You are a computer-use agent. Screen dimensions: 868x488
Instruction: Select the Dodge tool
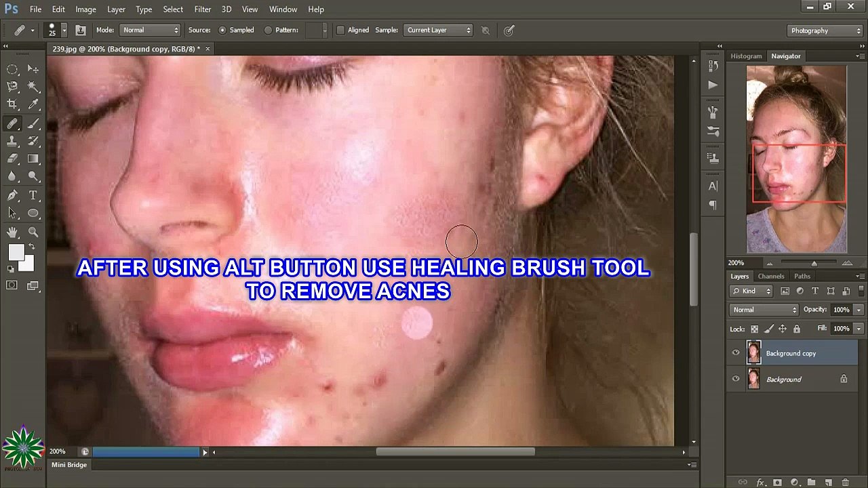coord(33,176)
